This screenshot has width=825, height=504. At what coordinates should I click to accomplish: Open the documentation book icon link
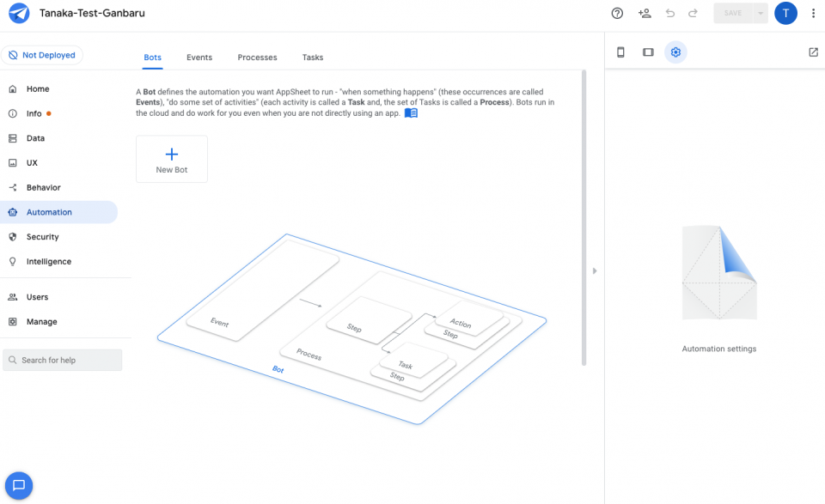pyautogui.click(x=411, y=113)
